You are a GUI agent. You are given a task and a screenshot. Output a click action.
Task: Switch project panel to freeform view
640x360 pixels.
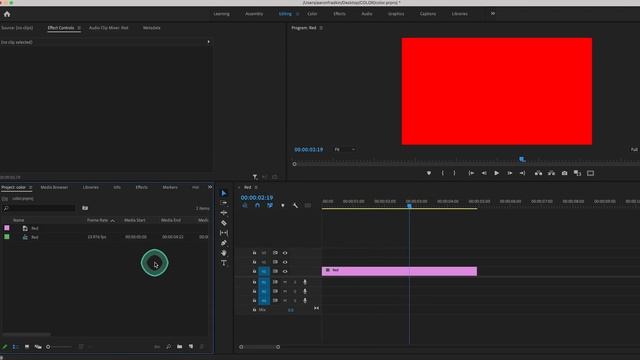pyautogui.click(x=38, y=347)
